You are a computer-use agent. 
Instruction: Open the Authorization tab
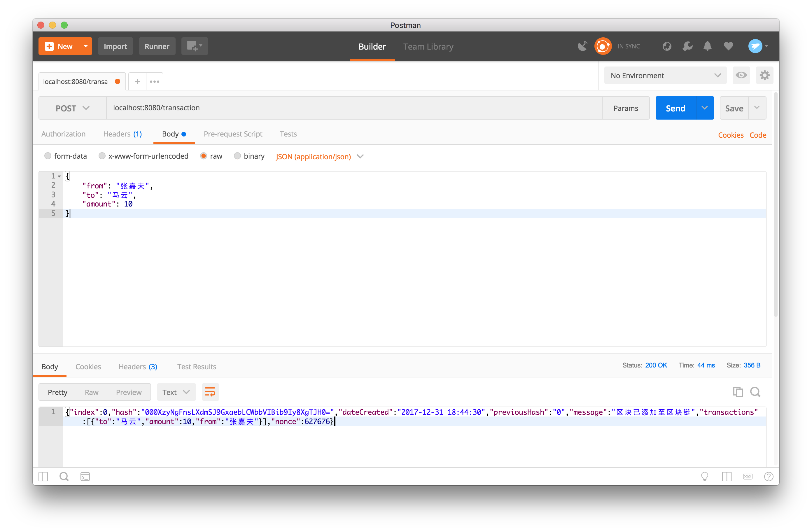(x=64, y=134)
